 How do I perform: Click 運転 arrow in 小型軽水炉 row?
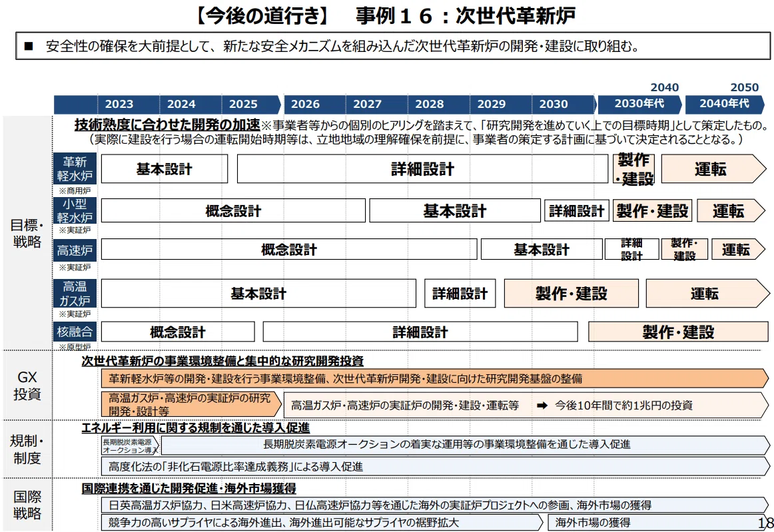click(731, 210)
